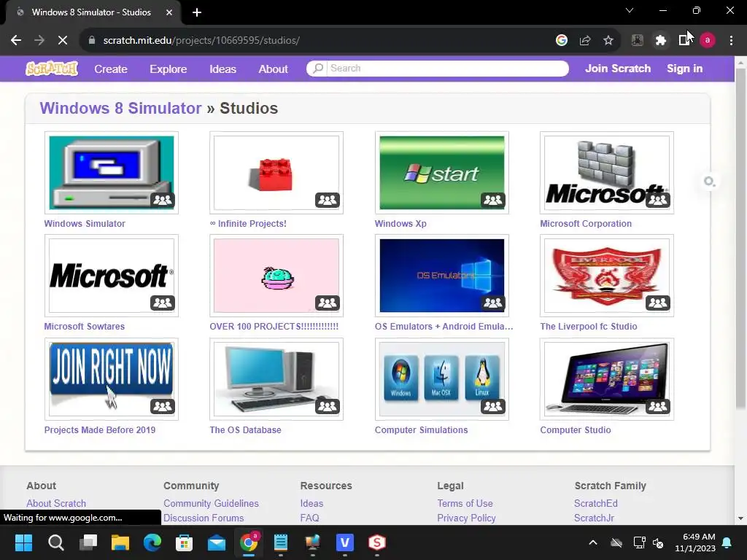Open the Notepad icon on the taskbar
Viewport: 747px width, 560px height.
(x=281, y=542)
